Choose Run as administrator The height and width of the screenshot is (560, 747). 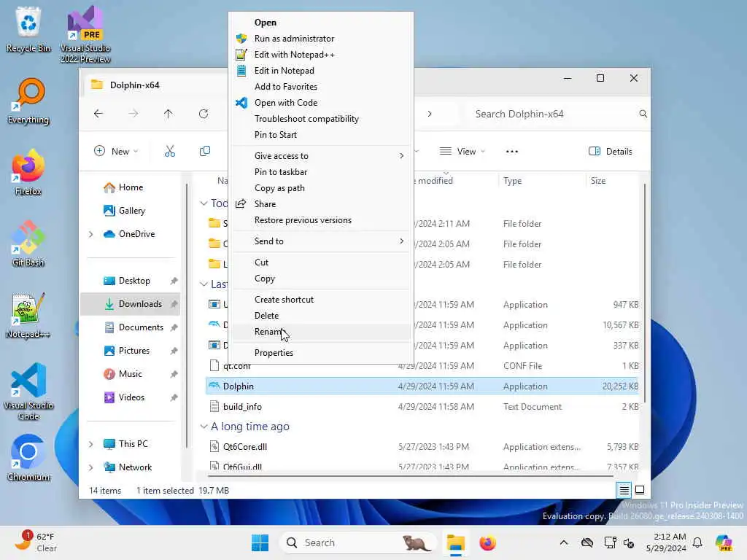click(320, 39)
